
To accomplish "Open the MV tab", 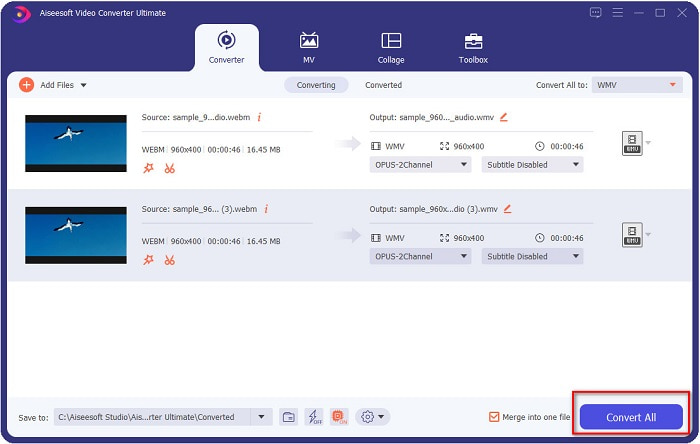I will pos(309,47).
